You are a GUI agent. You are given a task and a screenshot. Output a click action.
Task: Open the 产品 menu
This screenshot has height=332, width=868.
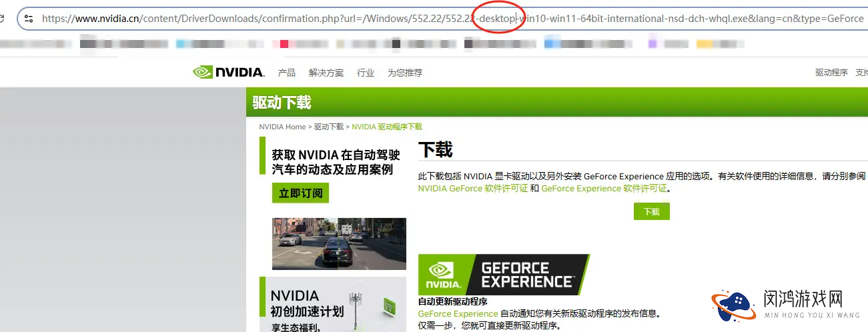287,73
